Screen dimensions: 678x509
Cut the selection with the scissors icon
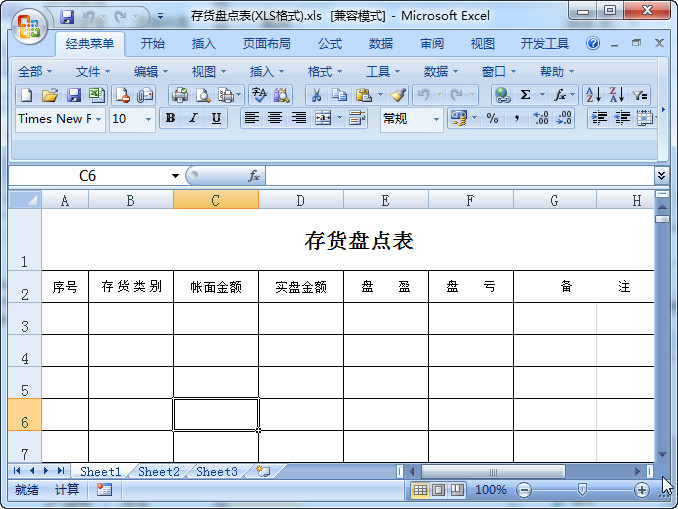click(x=317, y=95)
